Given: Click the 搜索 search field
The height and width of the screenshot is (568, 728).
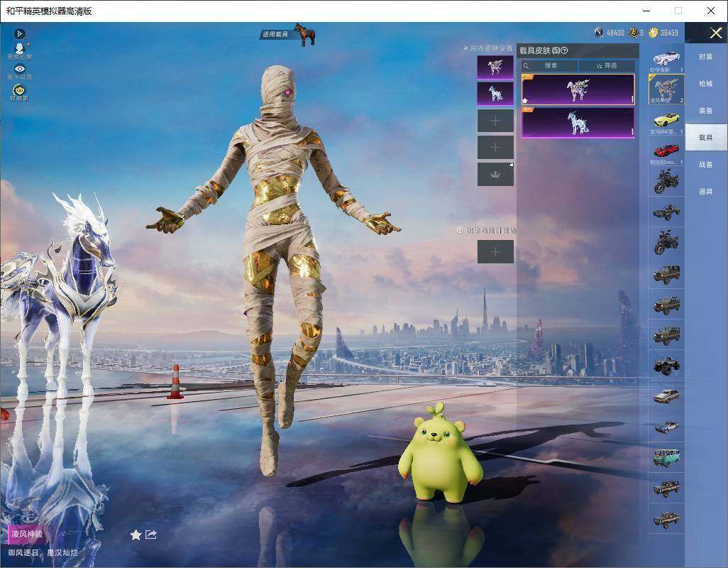Looking at the screenshot, I should [550, 65].
